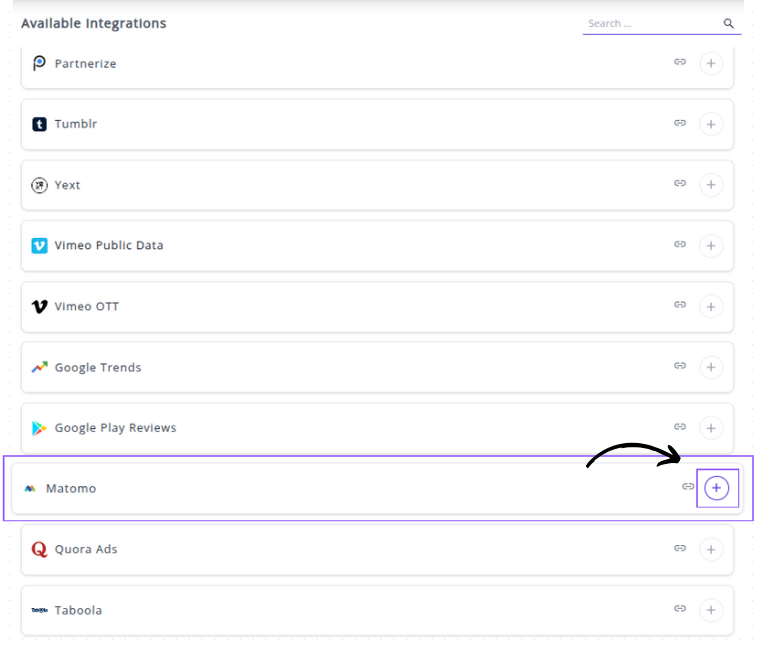Image resolution: width=758 pixels, height=645 pixels.
Task: Click the Tumblr logo icon
Action: pyautogui.click(x=39, y=125)
